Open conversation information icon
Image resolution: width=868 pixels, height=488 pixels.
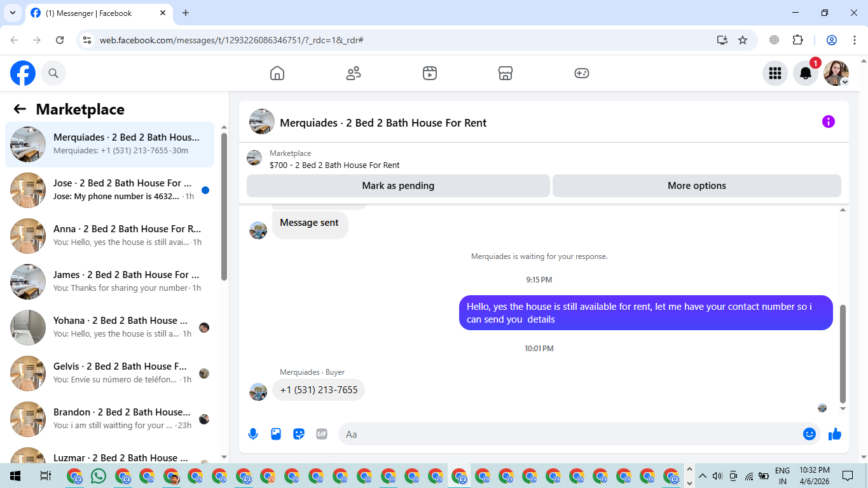829,122
